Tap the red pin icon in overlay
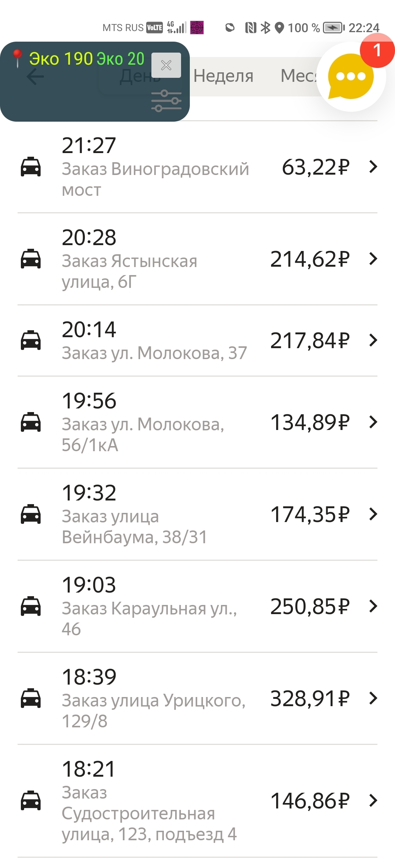 pyautogui.click(x=17, y=58)
